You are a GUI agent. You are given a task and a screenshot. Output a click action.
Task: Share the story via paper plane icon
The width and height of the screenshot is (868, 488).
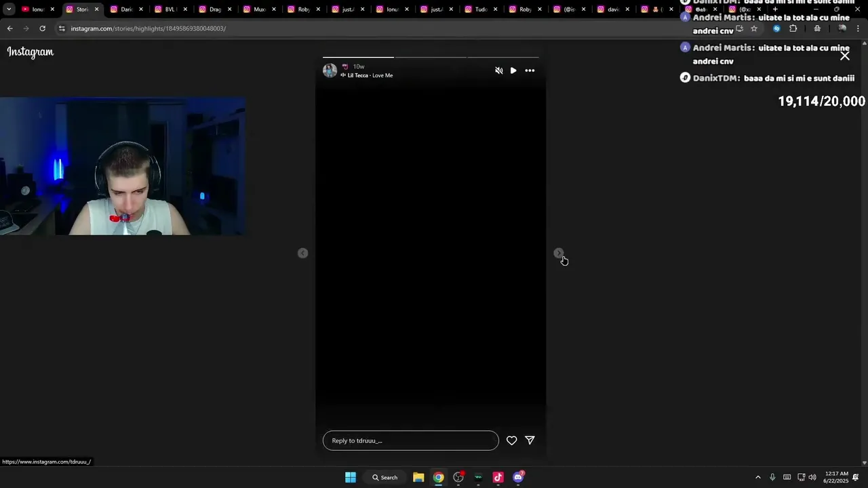pyautogui.click(x=530, y=441)
